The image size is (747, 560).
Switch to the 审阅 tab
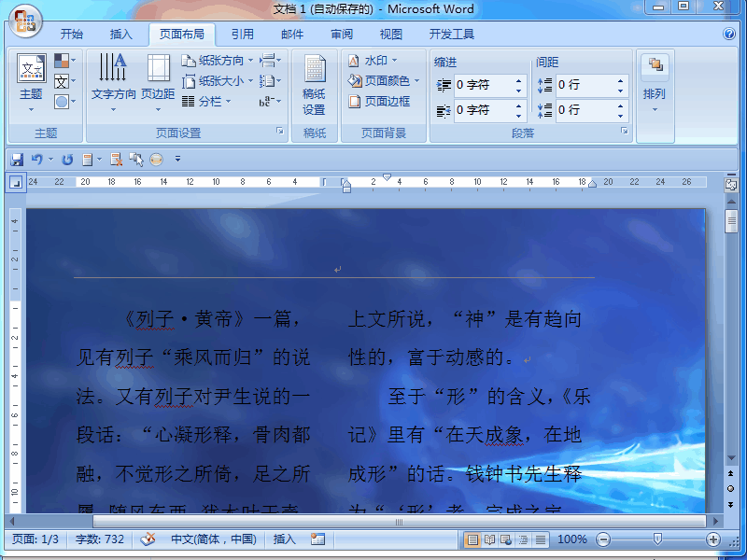[x=342, y=35]
